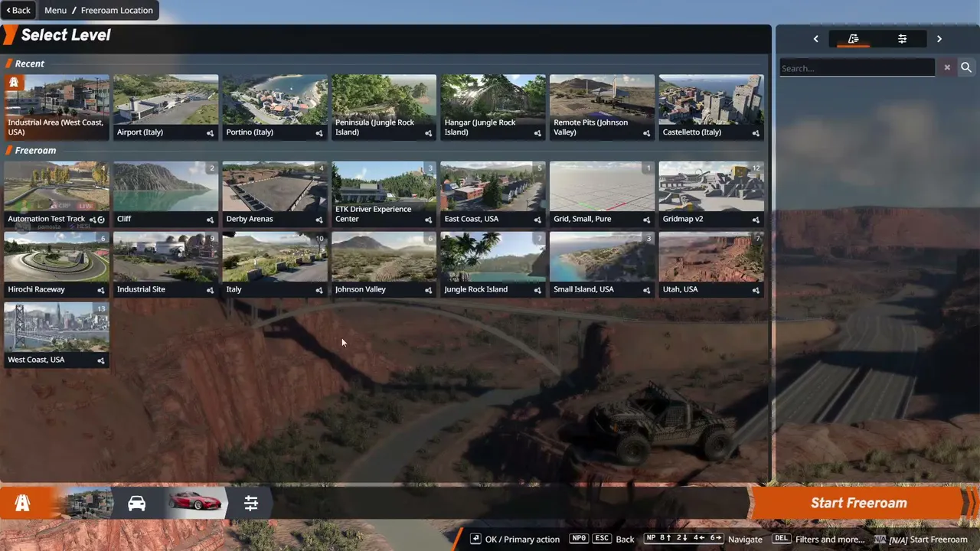
Task: Click the spawn points icon on Hirochi Raceway
Action: pyautogui.click(x=101, y=290)
